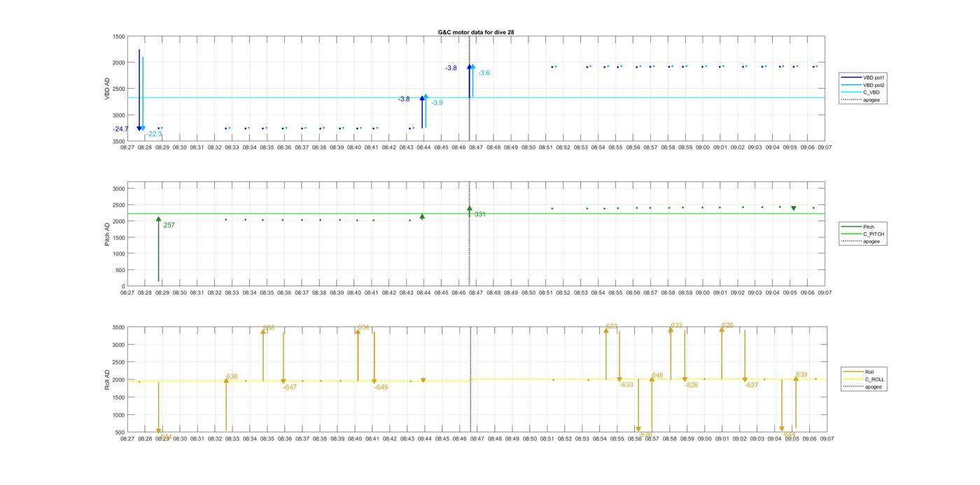The width and height of the screenshot is (980, 485).
Task: Click the '626' roll annotation above the arrow
Action: pos(727,325)
